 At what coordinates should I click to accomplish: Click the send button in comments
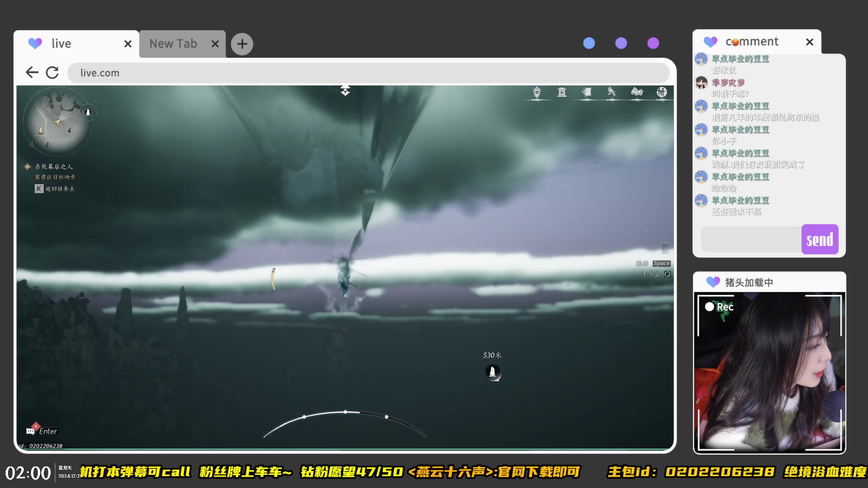820,239
